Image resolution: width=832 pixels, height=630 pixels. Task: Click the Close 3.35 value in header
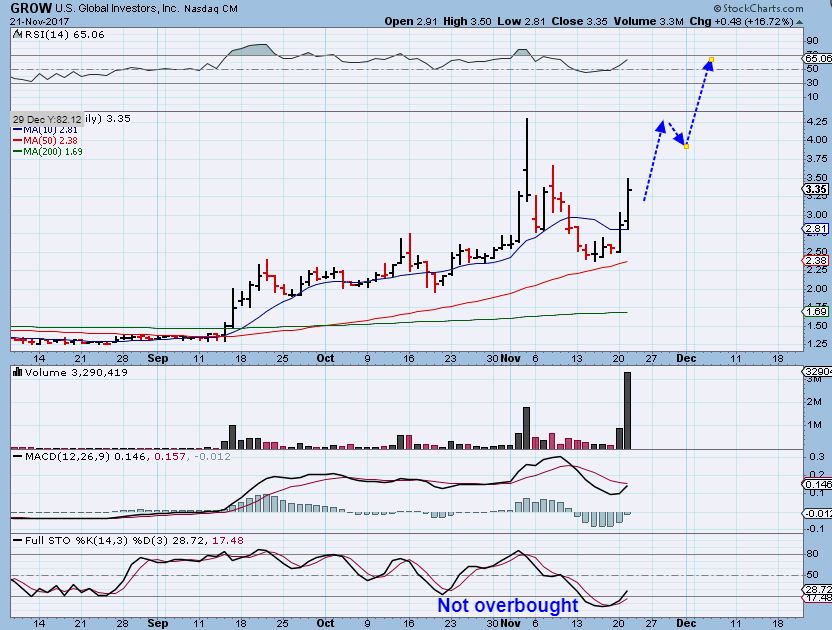(x=579, y=21)
